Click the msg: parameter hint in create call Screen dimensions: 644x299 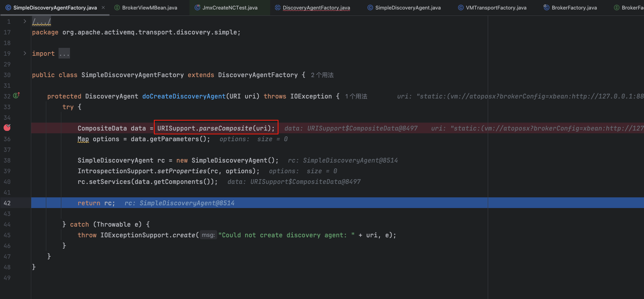click(208, 235)
